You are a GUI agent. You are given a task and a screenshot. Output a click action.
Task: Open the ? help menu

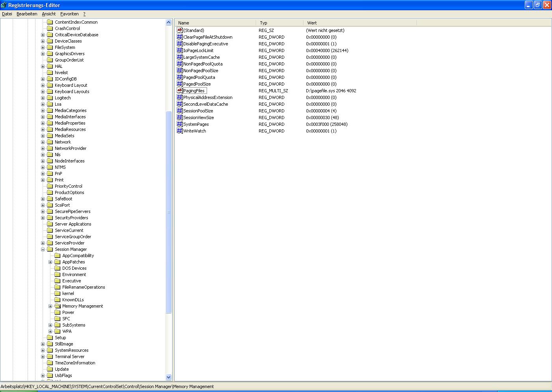point(84,14)
